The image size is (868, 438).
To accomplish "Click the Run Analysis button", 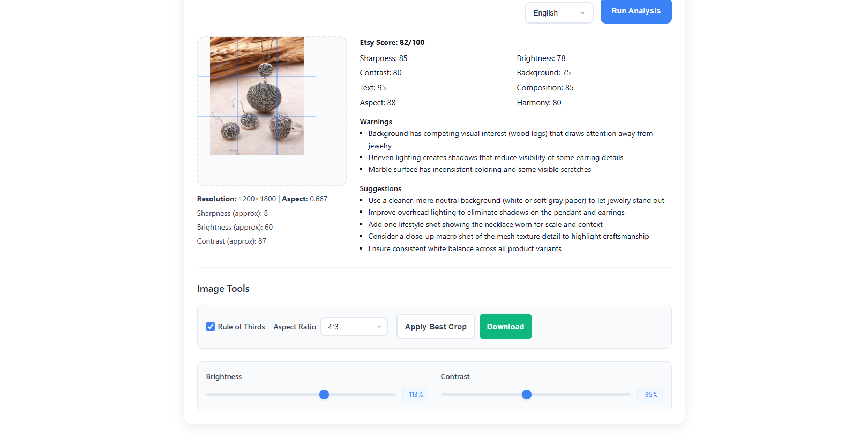I will click(x=636, y=11).
